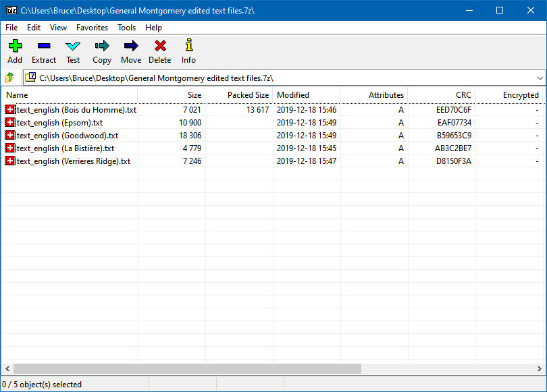Viewport: 547px width, 392px height.
Task: Open the yellow Info icon
Action: (188, 47)
